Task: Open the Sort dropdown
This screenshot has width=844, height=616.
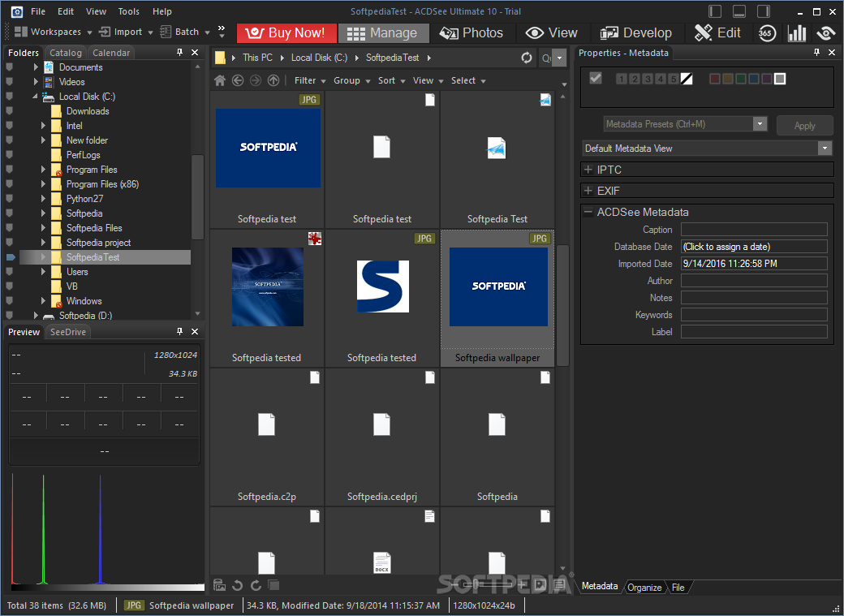Action: coord(391,81)
